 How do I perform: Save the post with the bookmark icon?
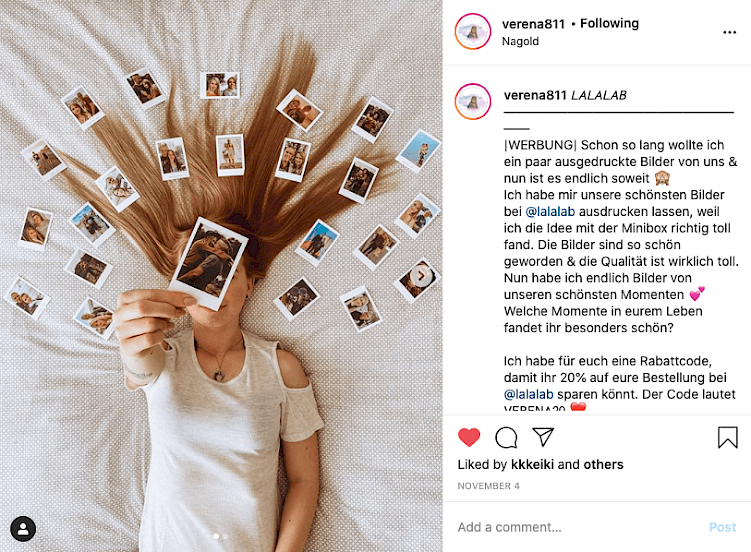click(x=728, y=437)
